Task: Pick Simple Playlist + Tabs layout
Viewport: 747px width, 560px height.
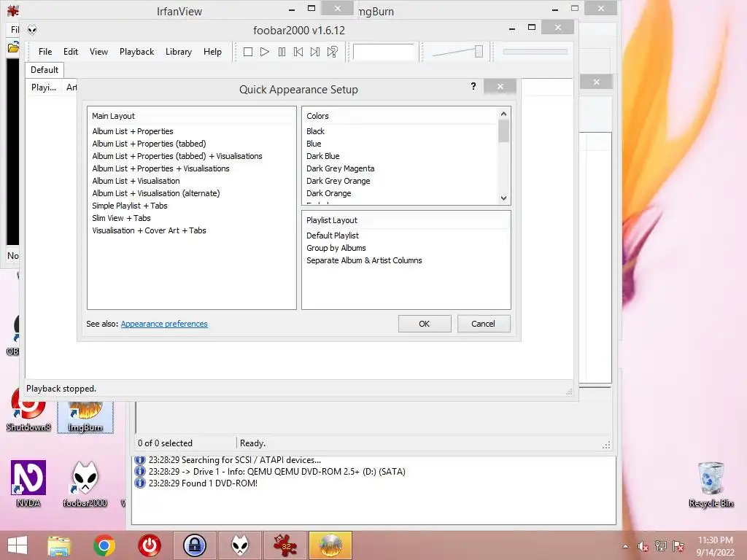Action: (130, 205)
